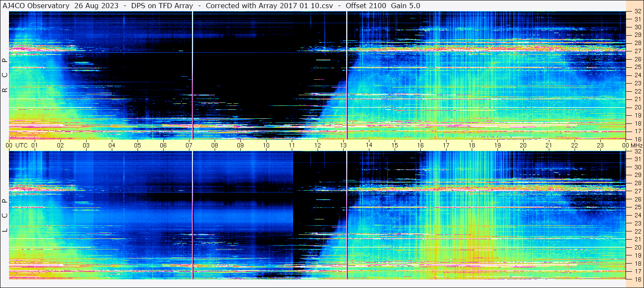Image resolution: width=644 pixels, height=288 pixels.
Task: Click the '27' MHz label of LCP panel
Action: tap(637, 191)
